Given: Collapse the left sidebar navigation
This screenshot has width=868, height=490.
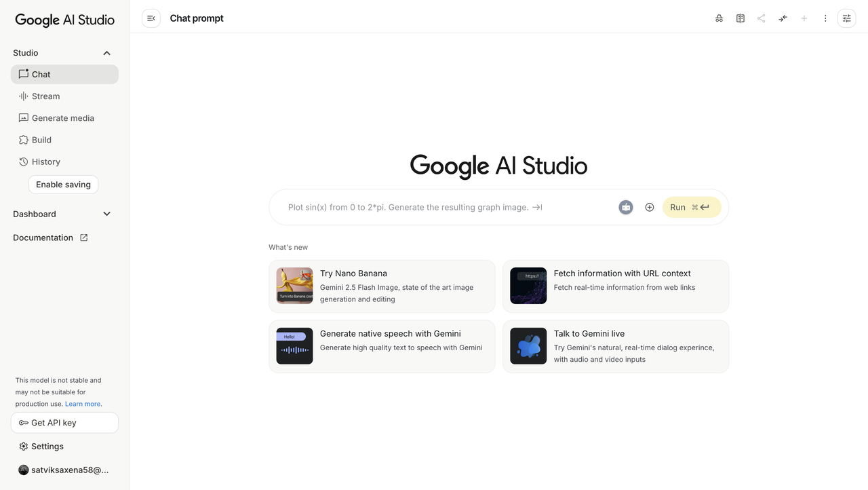Looking at the screenshot, I should tap(151, 18).
